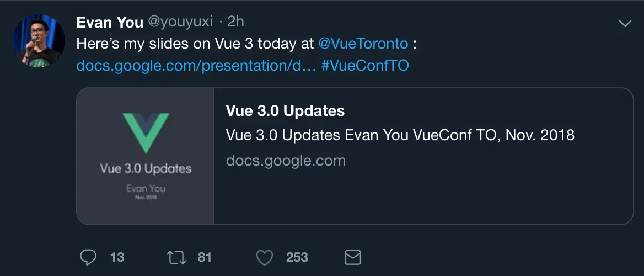
Task: Retweet using the retweet arrows icon
Action: [x=176, y=257]
